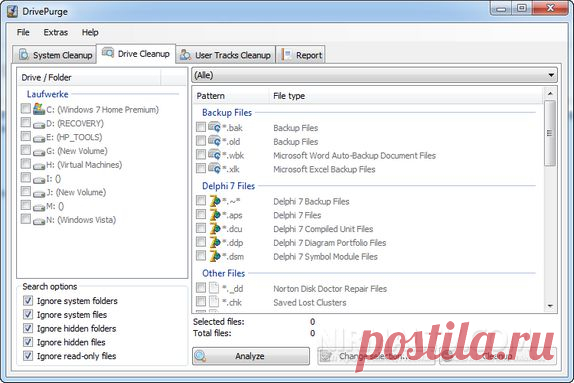The width and height of the screenshot is (574, 383).
Task: Click the DrivePurge app icon in title bar
Action: [12, 11]
